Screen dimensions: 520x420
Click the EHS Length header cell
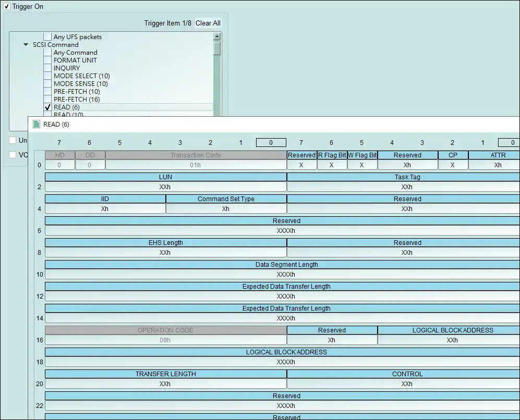(165, 242)
